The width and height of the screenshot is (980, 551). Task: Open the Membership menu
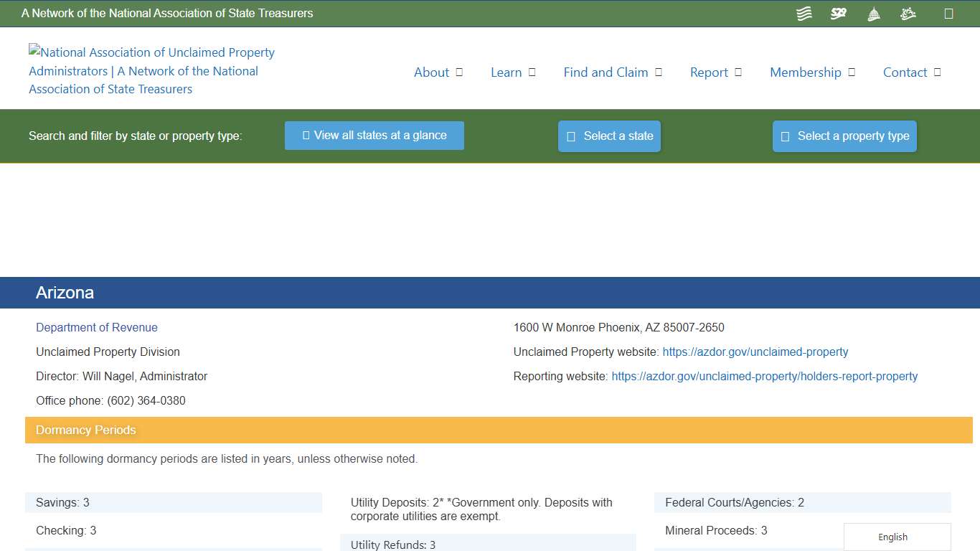pyautogui.click(x=806, y=72)
